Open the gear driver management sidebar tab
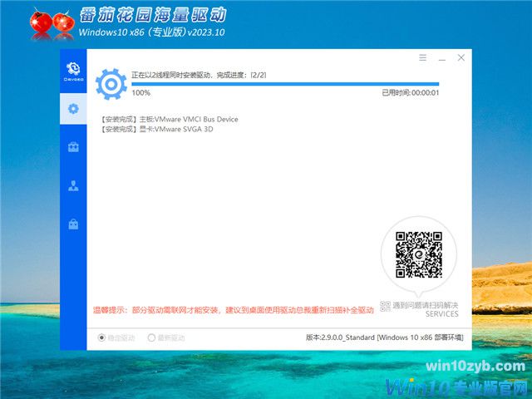This screenshot has height=399, width=532. click(x=73, y=108)
